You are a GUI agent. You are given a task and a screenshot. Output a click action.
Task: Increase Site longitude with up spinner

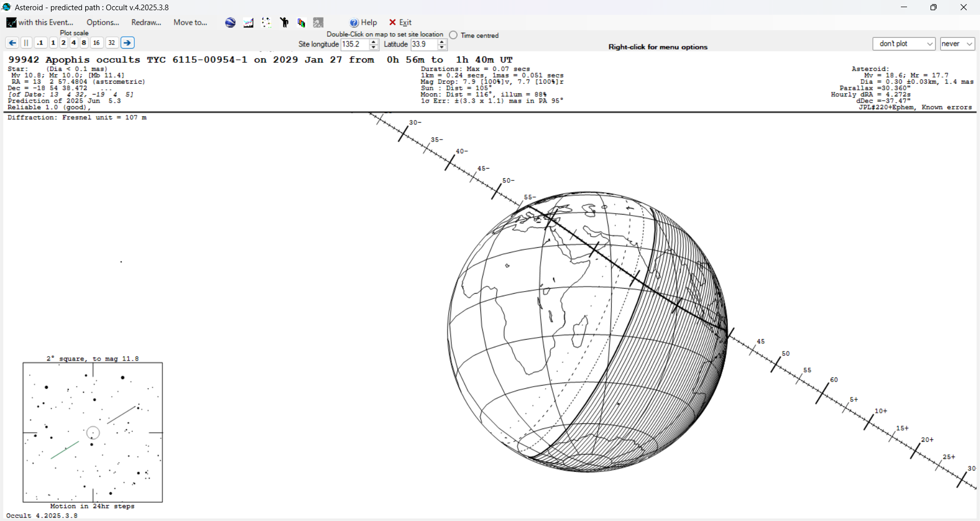point(374,42)
